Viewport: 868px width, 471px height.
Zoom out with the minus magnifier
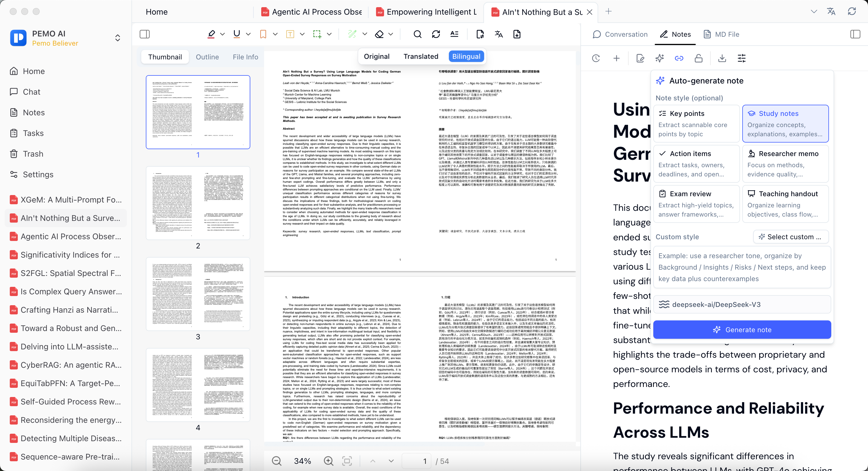tap(277, 461)
